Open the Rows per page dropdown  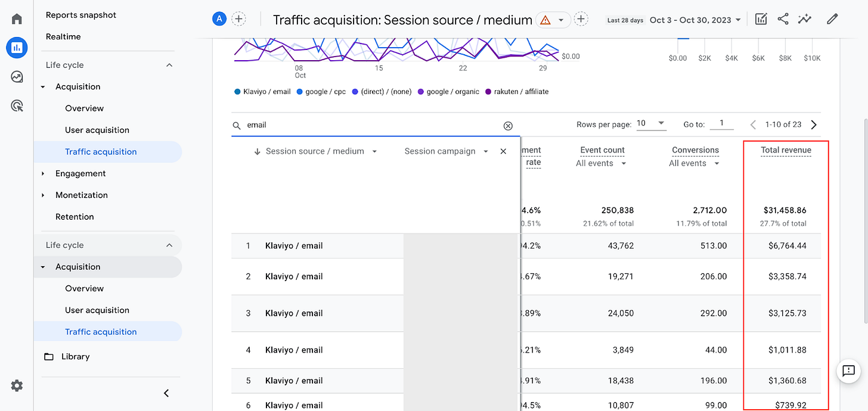[x=650, y=124]
